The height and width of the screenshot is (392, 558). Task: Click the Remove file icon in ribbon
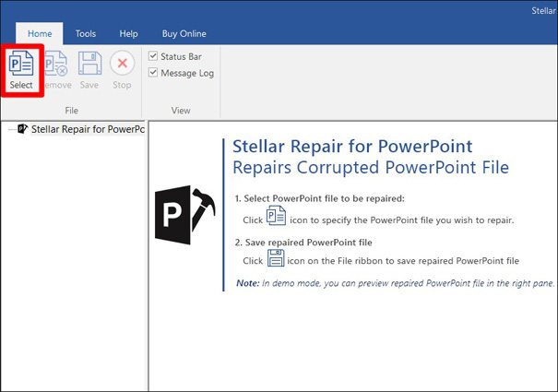coord(55,69)
